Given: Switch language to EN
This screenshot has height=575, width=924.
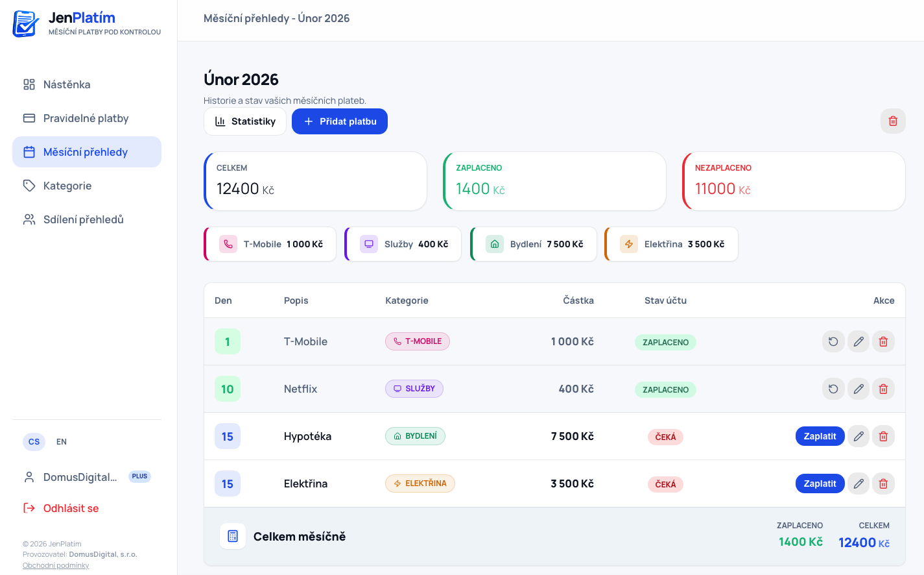Looking at the screenshot, I should (x=62, y=442).
